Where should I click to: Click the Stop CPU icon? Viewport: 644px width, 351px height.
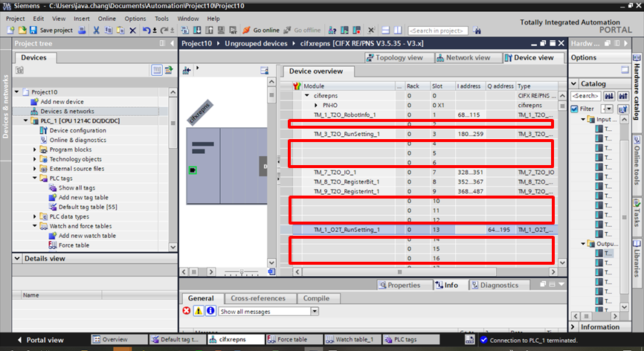[356, 30]
